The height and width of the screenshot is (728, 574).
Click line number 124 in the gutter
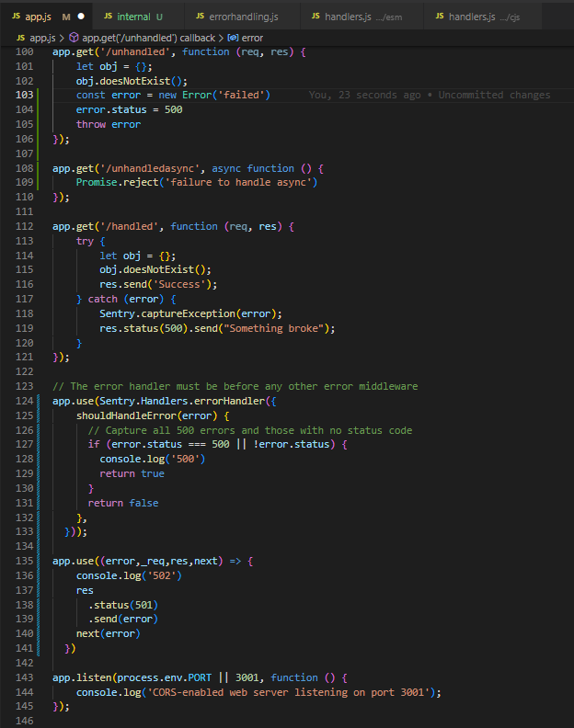(x=24, y=401)
